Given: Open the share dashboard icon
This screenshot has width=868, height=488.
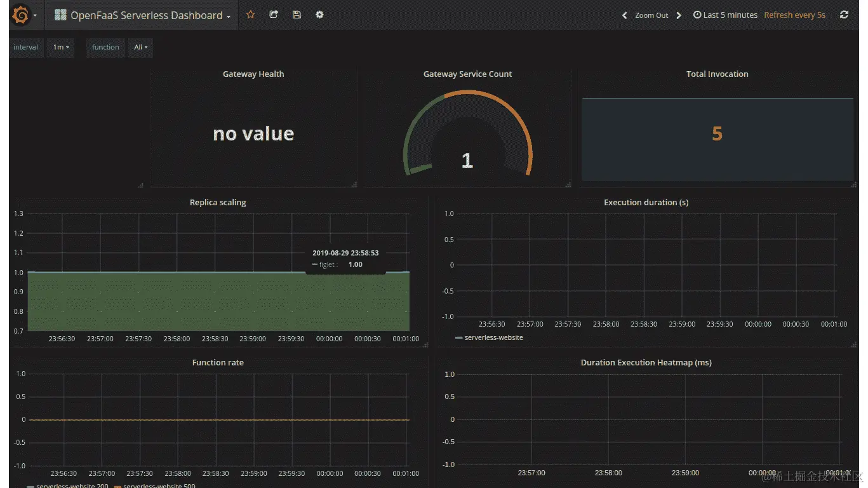Looking at the screenshot, I should pyautogui.click(x=274, y=15).
